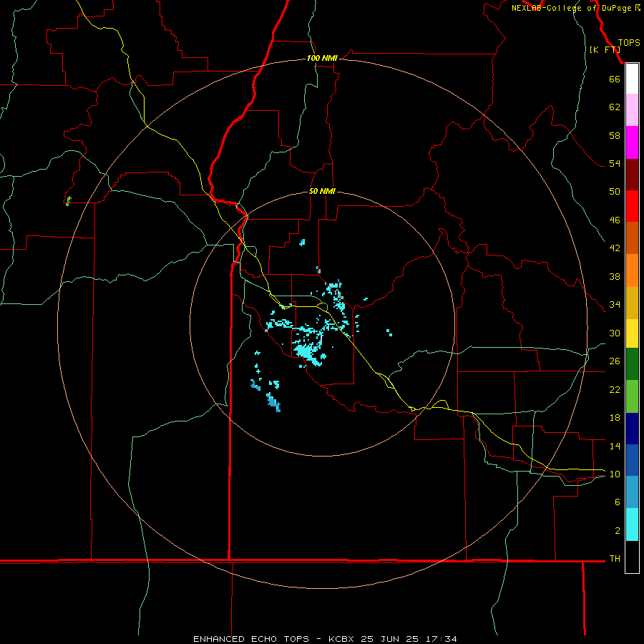The height and width of the screenshot is (644, 644).
Task: Click the black TH threshold swatch
Action: (x=632, y=557)
